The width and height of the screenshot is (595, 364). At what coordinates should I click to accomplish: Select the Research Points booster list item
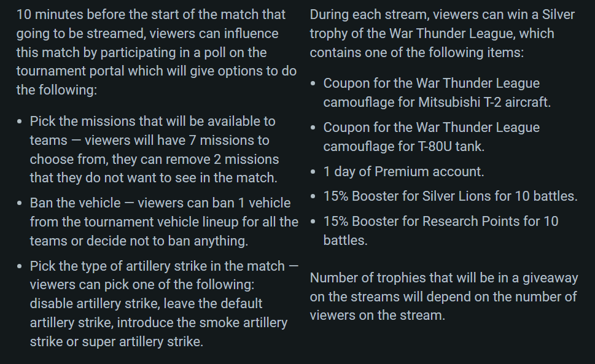click(440, 222)
